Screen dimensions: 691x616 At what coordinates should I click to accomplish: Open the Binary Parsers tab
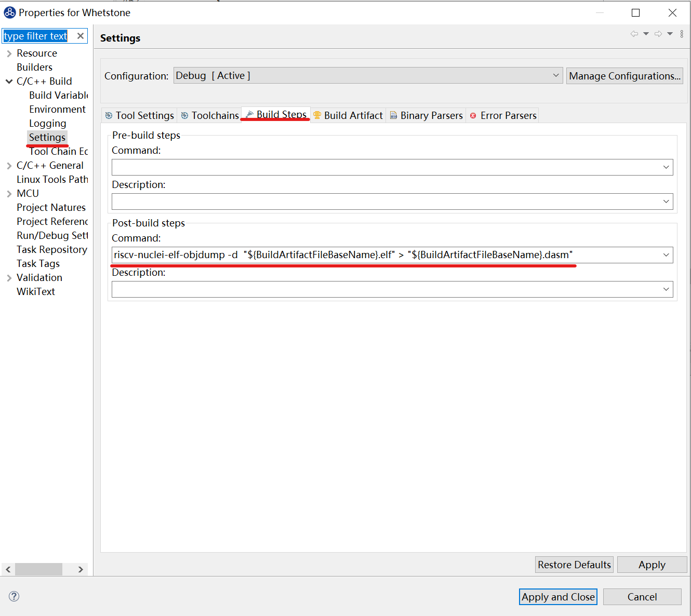click(x=426, y=115)
